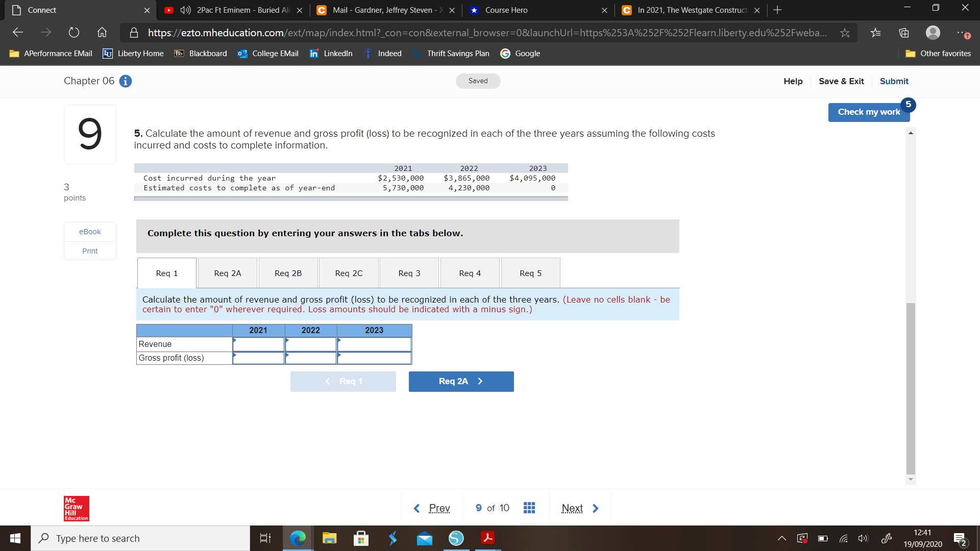Click the Req 2A next button
The height and width of the screenshot is (551, 980).
(x=461, y=382)
